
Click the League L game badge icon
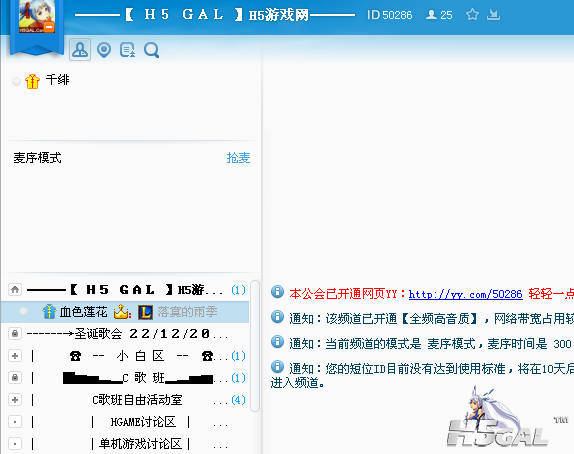click(145, 312)
